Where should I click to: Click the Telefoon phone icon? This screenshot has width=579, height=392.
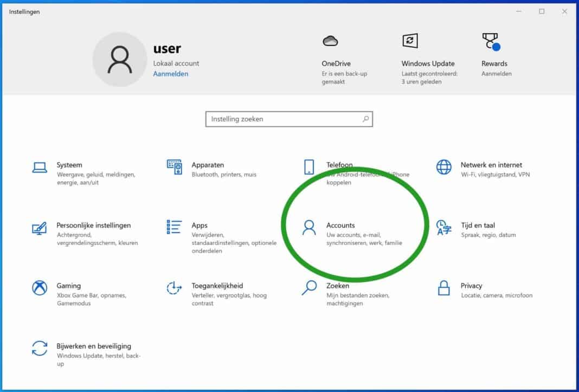[309, 167]
